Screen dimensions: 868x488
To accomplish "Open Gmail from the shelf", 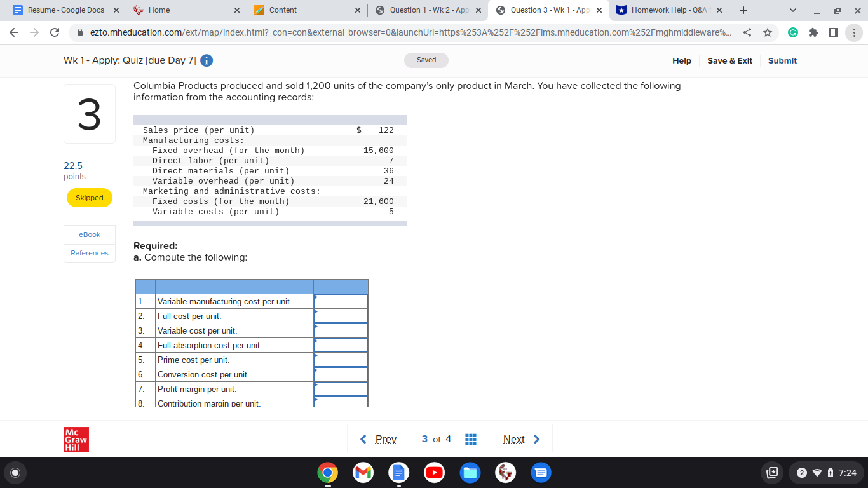I will click(x=363, y=473).
